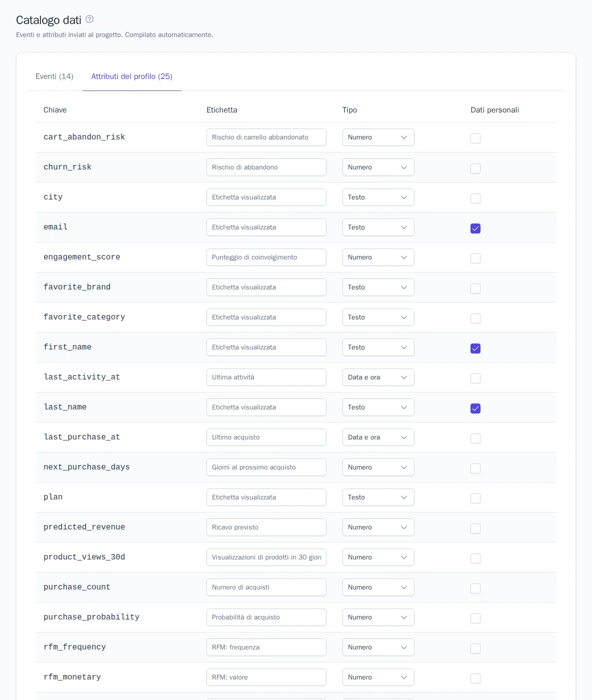Focus the label input for engagement_score
Image resolution: width=592 pixels, height=700 pixels.
pyautogui.click(x=266, y=257)
